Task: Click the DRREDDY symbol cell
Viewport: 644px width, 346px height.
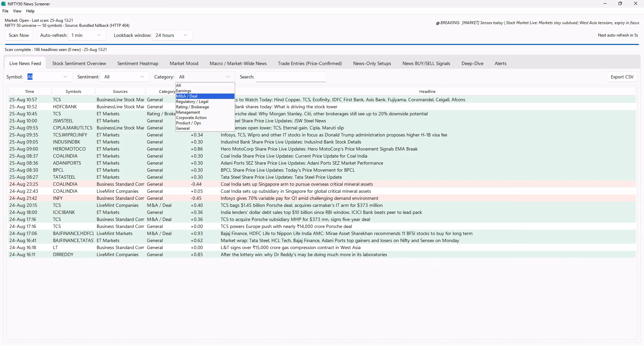Action: coord(63,254)
